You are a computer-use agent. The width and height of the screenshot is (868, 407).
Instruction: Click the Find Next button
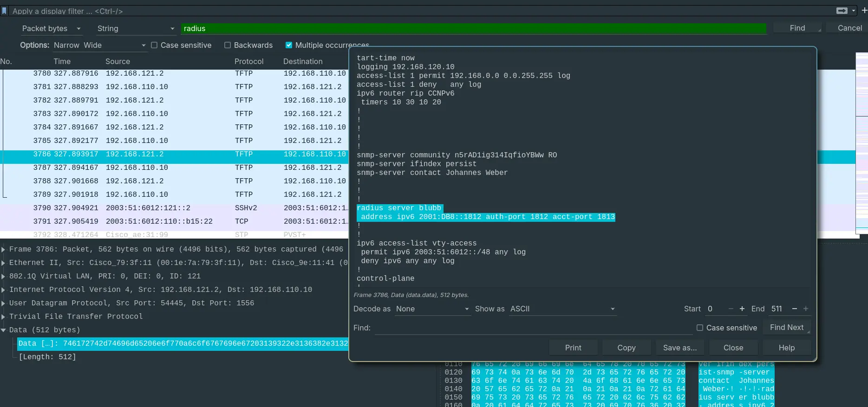pos(787,328)
